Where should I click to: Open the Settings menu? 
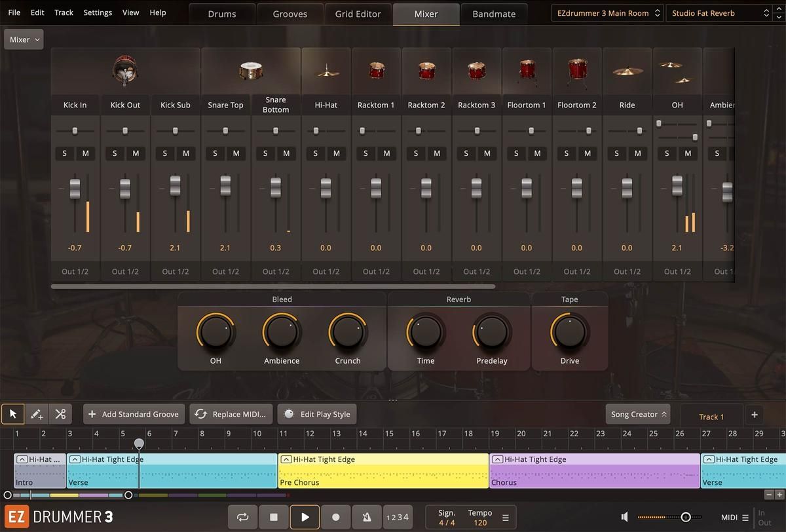click(x=98, y=12)
